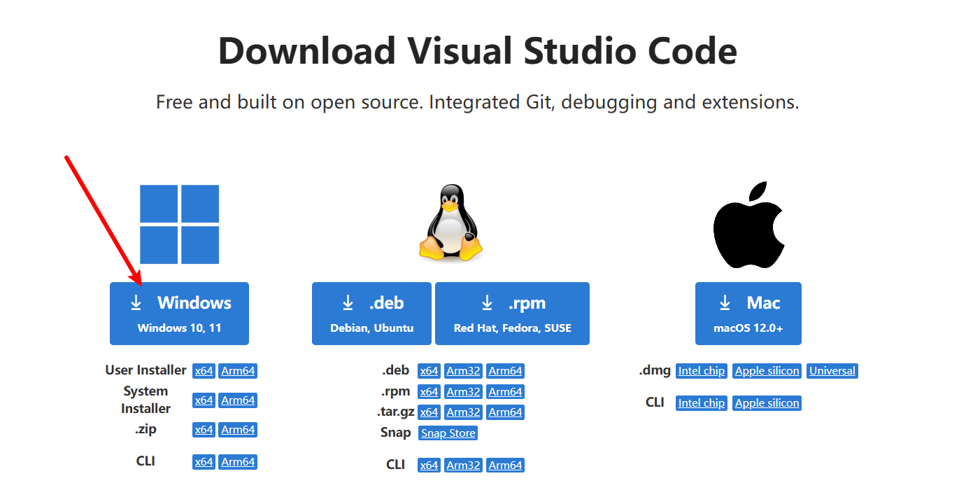Open the Snap Store link
980x497 pixels.
click(448, 433)
